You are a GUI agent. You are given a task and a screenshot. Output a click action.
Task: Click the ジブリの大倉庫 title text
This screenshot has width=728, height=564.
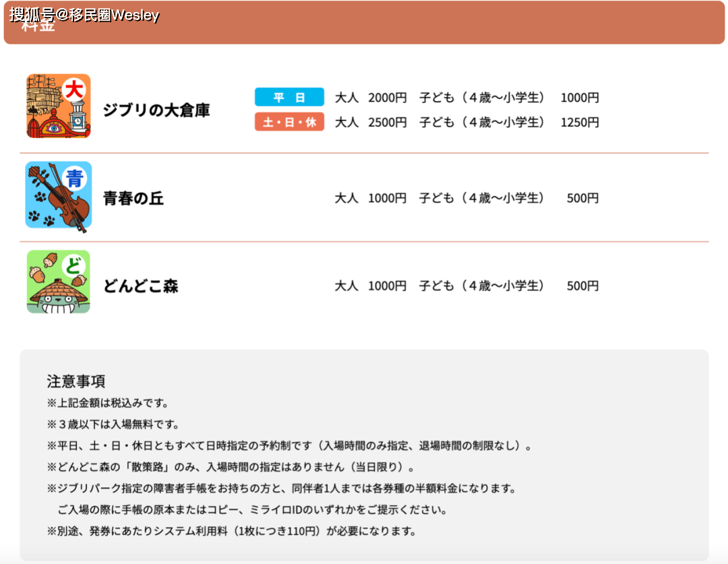pos(156,110)
